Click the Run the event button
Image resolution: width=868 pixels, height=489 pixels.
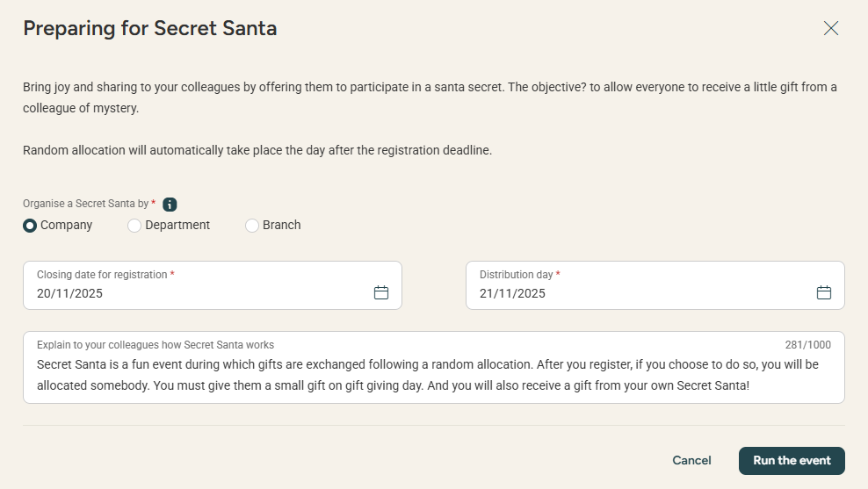click(x=792, y=461)
